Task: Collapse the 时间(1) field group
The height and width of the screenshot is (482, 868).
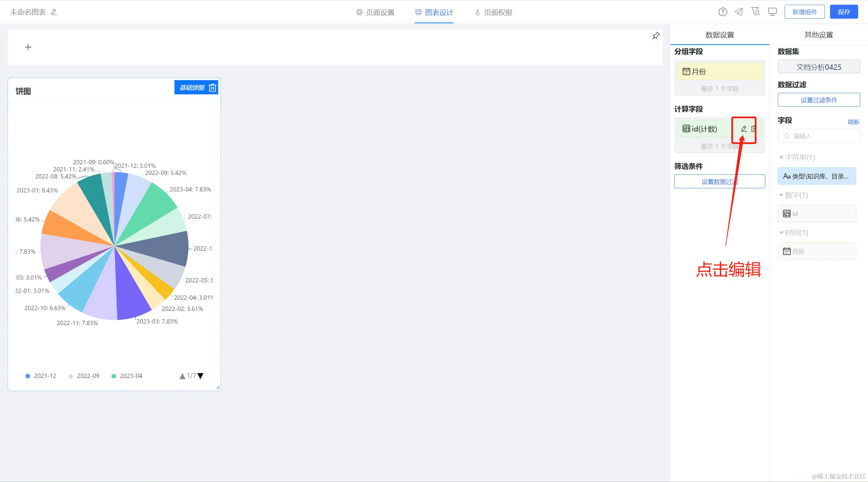Action: pyautogui.click(x=781, y=233)
